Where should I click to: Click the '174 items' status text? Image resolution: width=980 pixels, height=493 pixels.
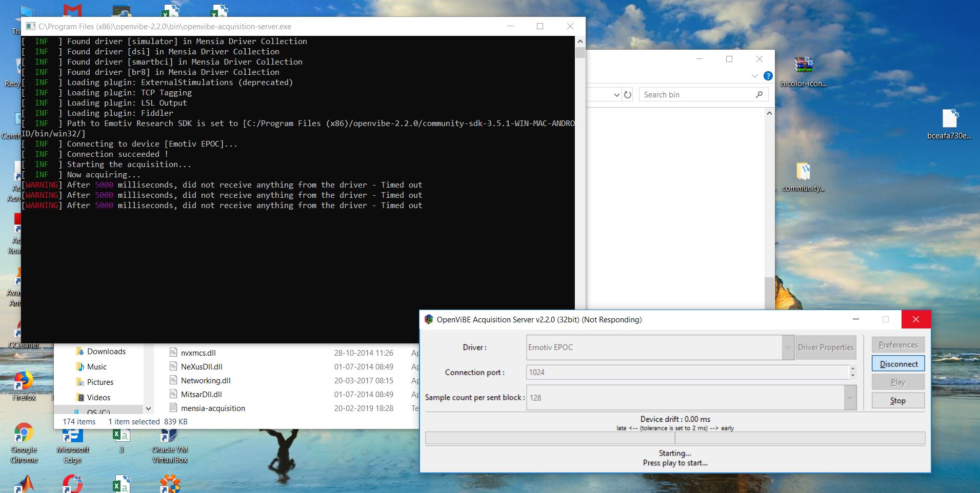tap(79, 421)
